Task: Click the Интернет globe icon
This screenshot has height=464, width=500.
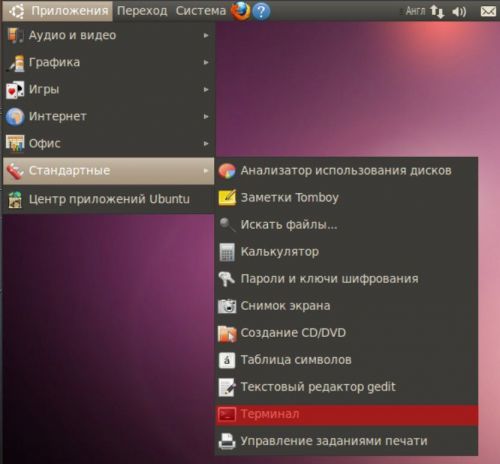Action: (x=15, y=117)
